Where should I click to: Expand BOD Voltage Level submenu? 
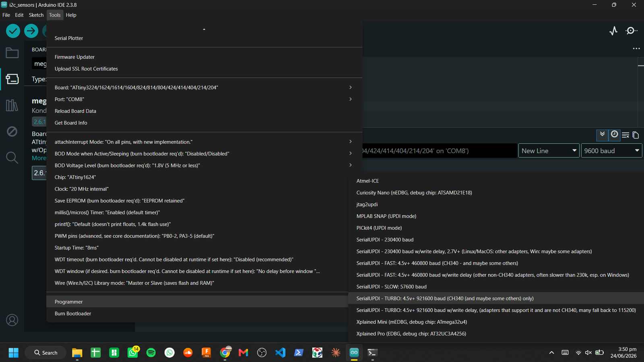pyautogui.click(x=204, y=165)
